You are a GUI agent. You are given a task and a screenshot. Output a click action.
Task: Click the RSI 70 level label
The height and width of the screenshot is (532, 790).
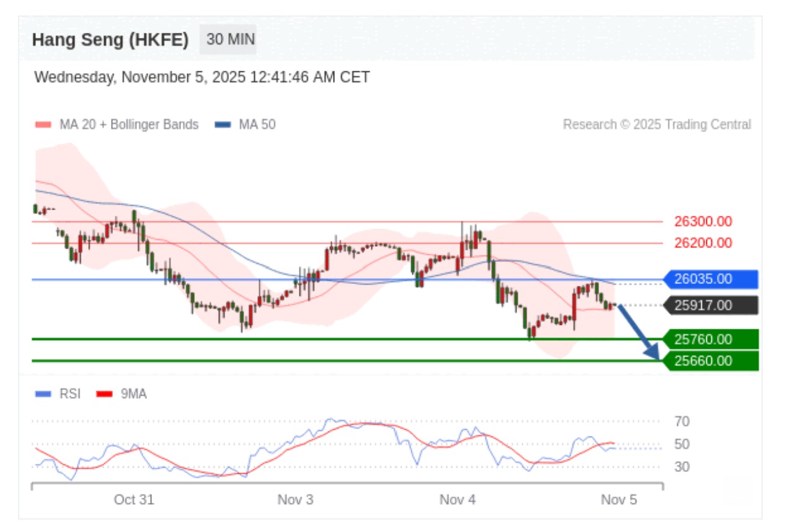coord(682,422)
